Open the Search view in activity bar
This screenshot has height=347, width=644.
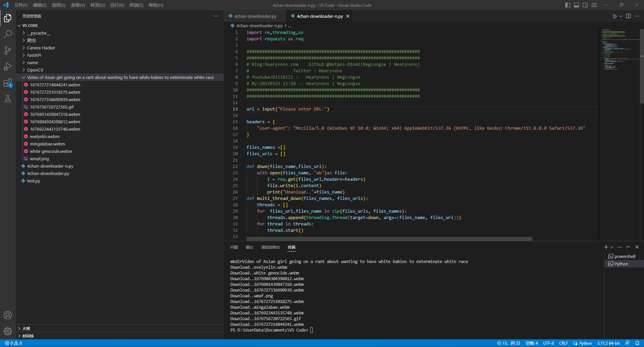[8, 34]
